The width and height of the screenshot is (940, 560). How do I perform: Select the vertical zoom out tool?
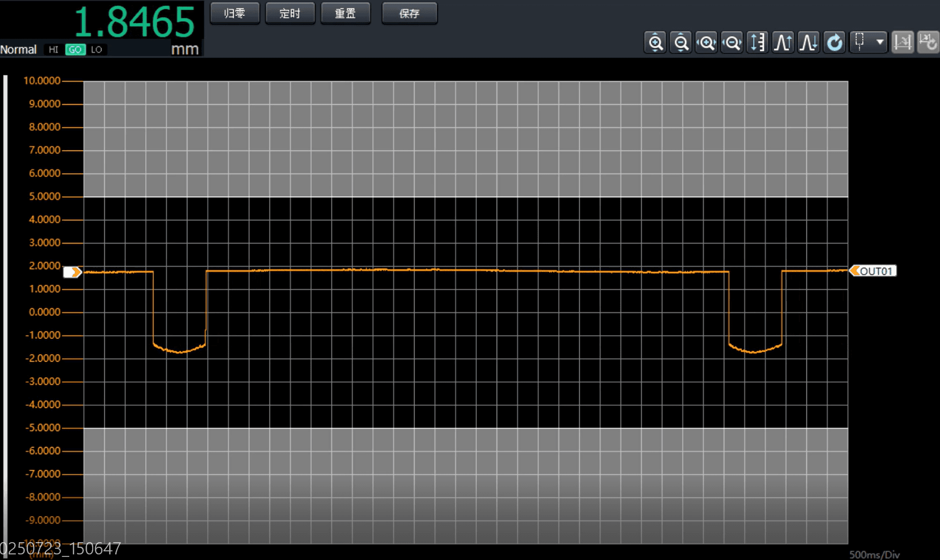[681, 42]
